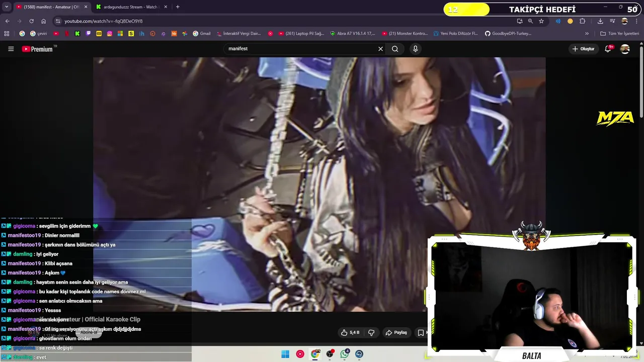Bookmark this page with the star

541,21
